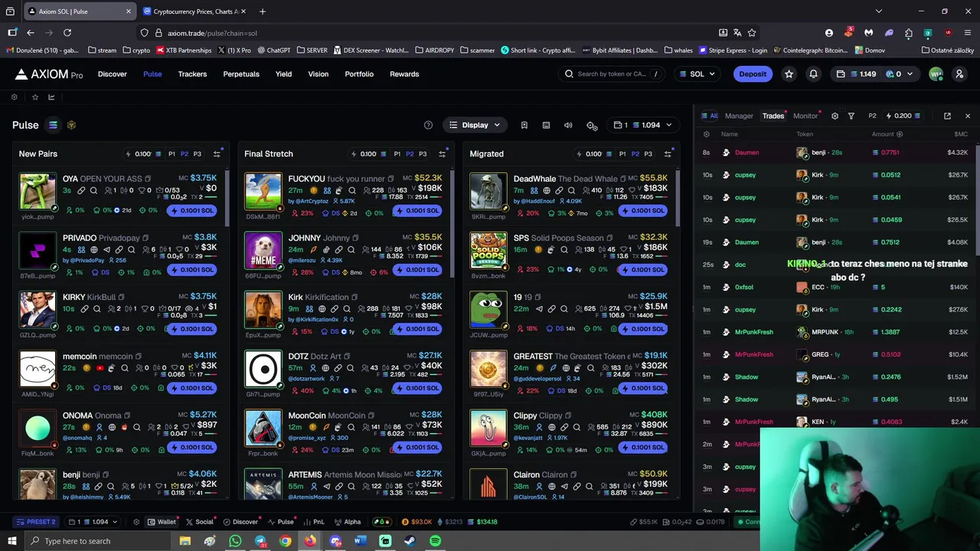Click the trades quick-buy amount field 0.200
Image resolution: width=980 pixels, height=551 pixels.
tap(903, 116)
